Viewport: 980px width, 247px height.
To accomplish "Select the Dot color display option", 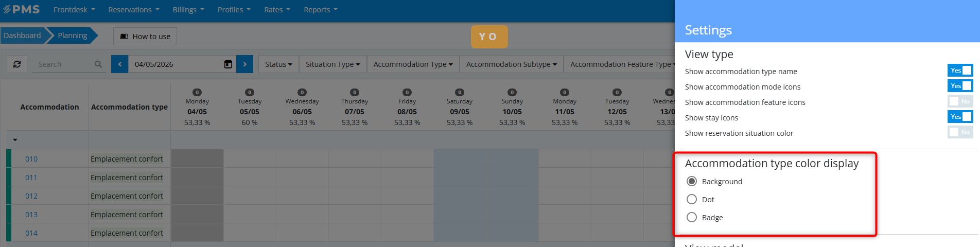I will (692, 199).
